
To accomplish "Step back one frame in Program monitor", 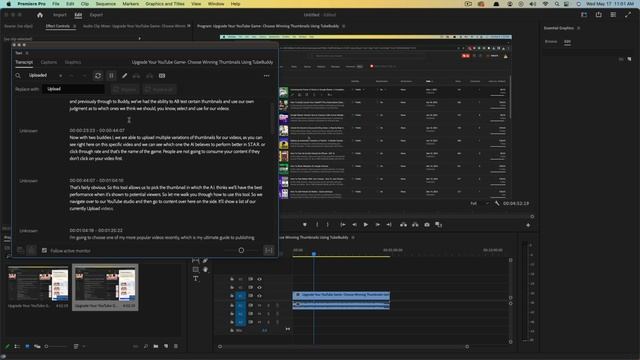I will tap(354, 224).
